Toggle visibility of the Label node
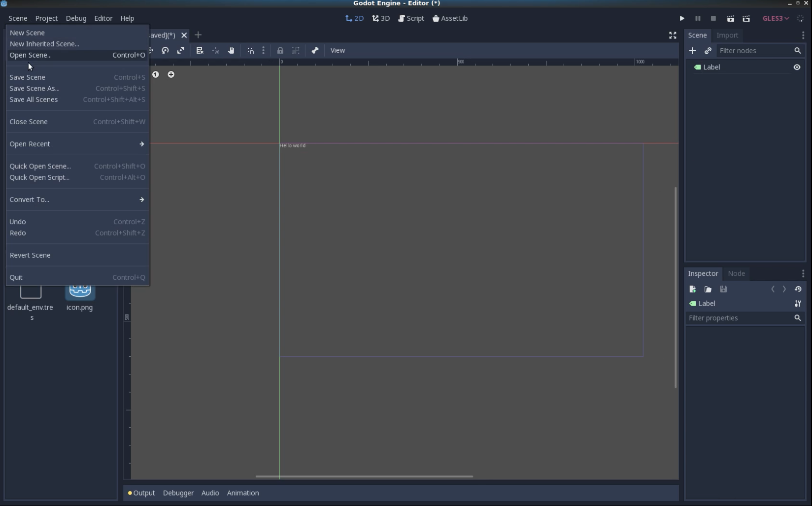Screen dimensions: 812x506 [x=797, y=67]
